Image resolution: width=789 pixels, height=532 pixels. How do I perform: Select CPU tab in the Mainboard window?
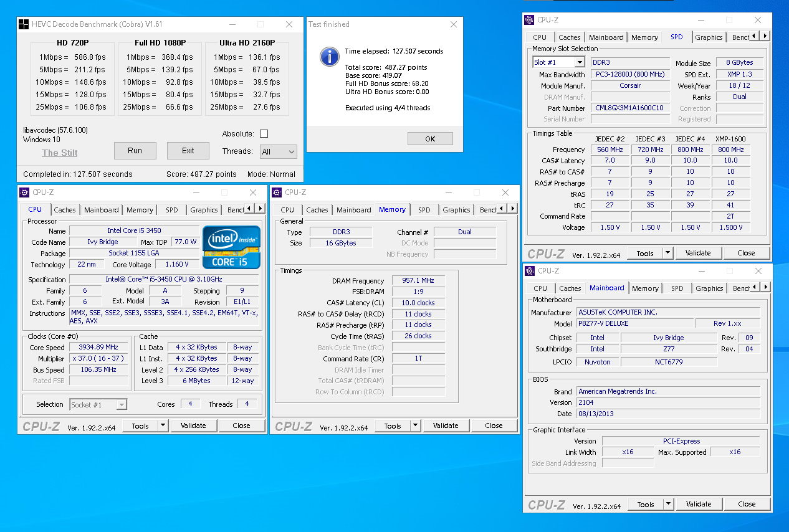(540, 288)
